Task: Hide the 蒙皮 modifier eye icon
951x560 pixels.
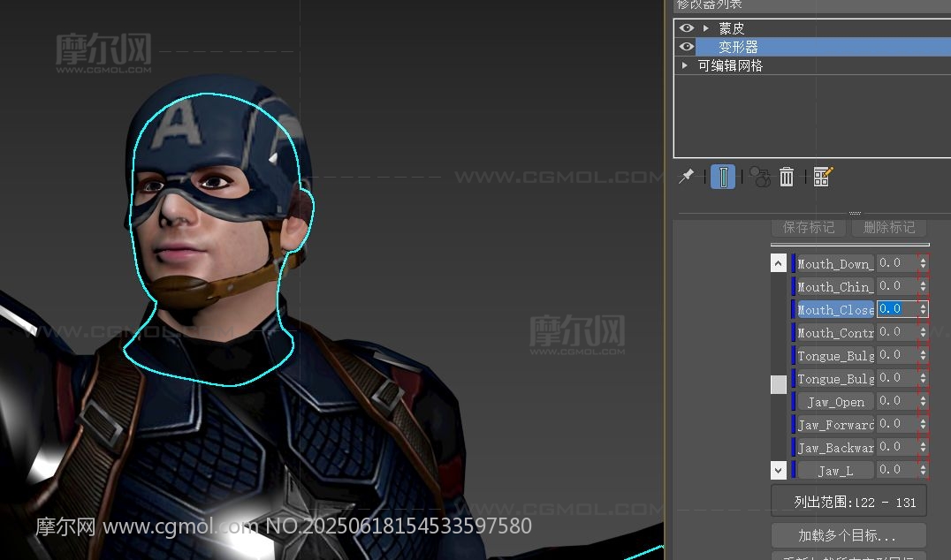Action: coord(686,28)
